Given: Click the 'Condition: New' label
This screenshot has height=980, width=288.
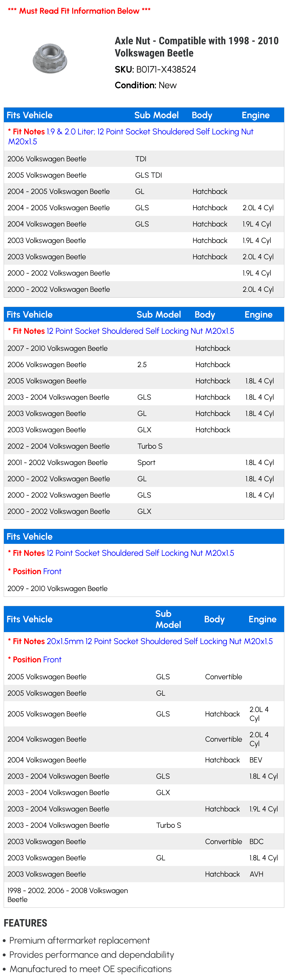Looking at the screenshot, I should click(146, 85).
